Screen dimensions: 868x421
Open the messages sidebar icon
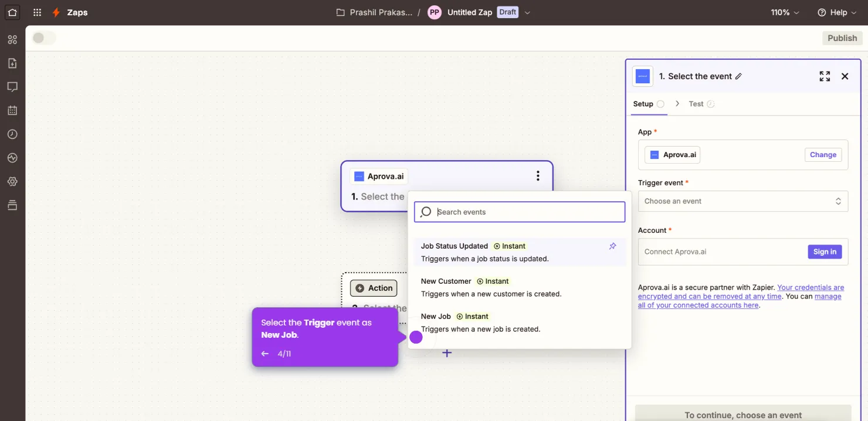tap(12, 86)
